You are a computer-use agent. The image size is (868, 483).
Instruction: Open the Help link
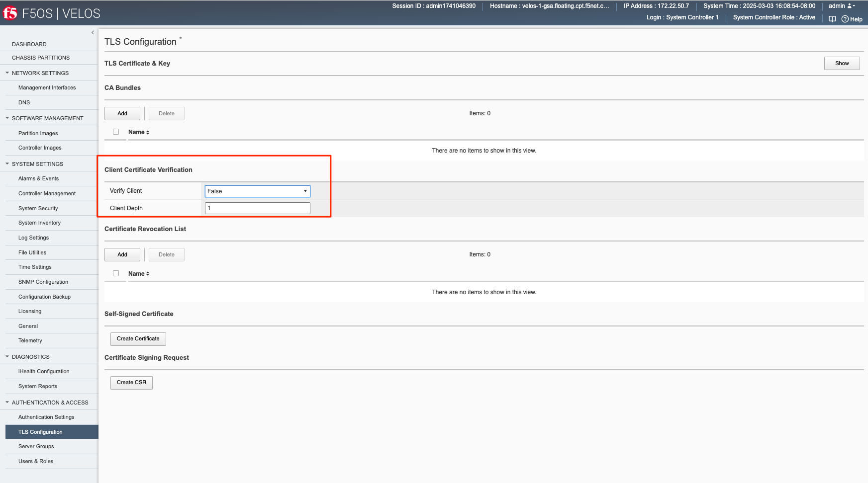coord(852,19)
